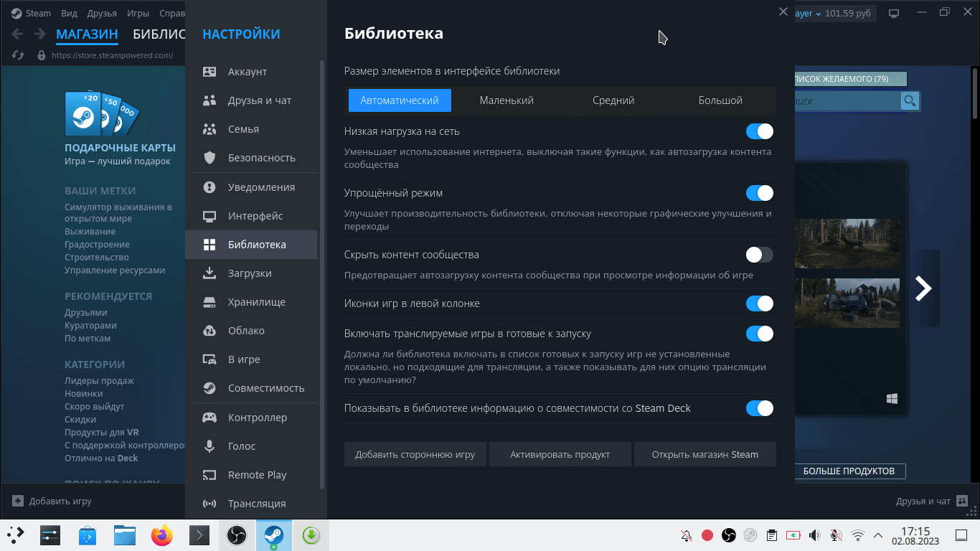This screenshot has width=980, height=551.
Task: Open Совместимость settings
Action: coord(251,388)
